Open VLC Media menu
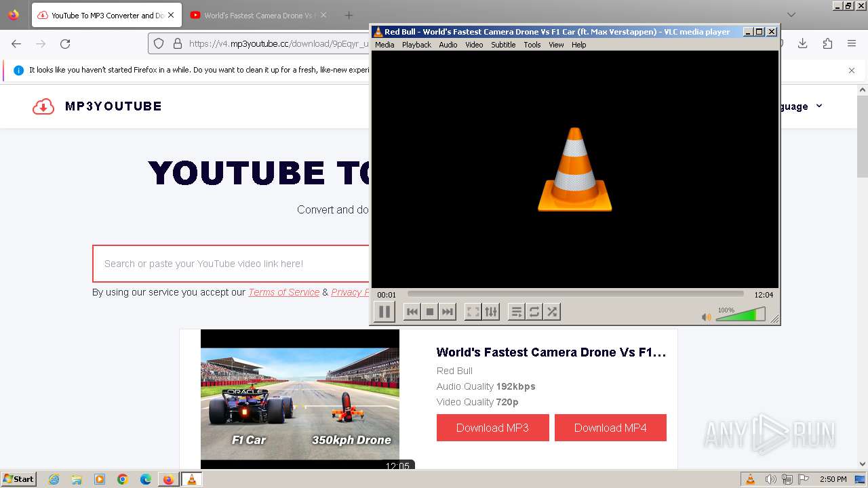868x488 pixels. (384, 45)
